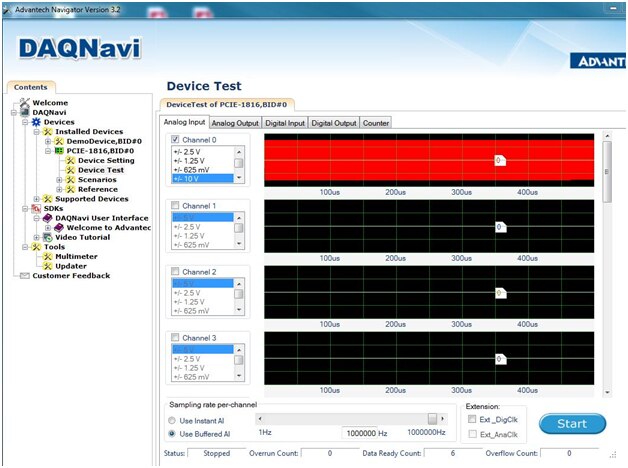Screen dimensions: 628x468
Task: Select +/- 2.5 V range for Channel 1
Action: (203, 227)
